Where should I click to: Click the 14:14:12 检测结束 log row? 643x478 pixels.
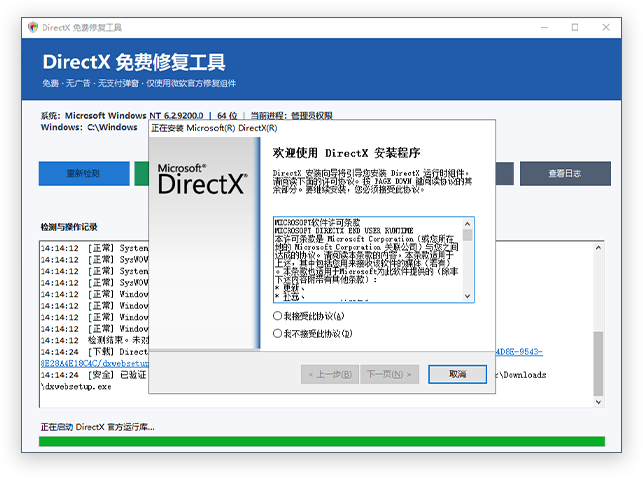[x=94, y=340]
